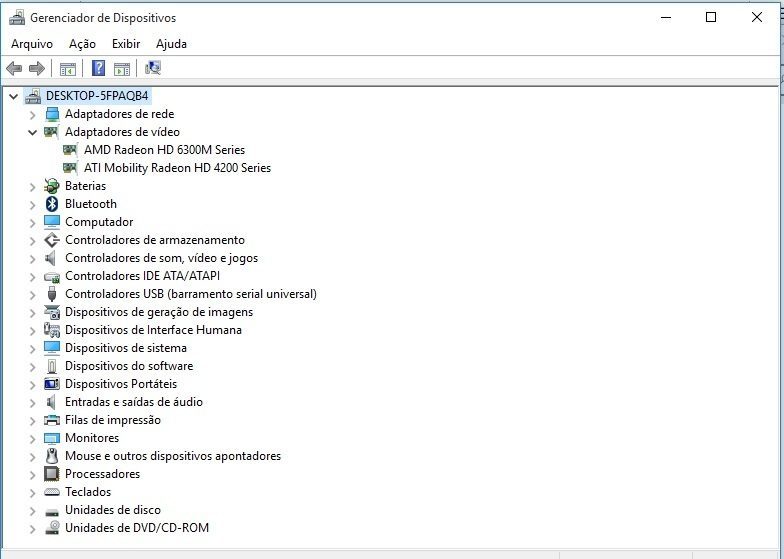Select the DESKTOP-5FPAQB4 computer name
This screenshot has height=559, width=784.
(97, 96)
